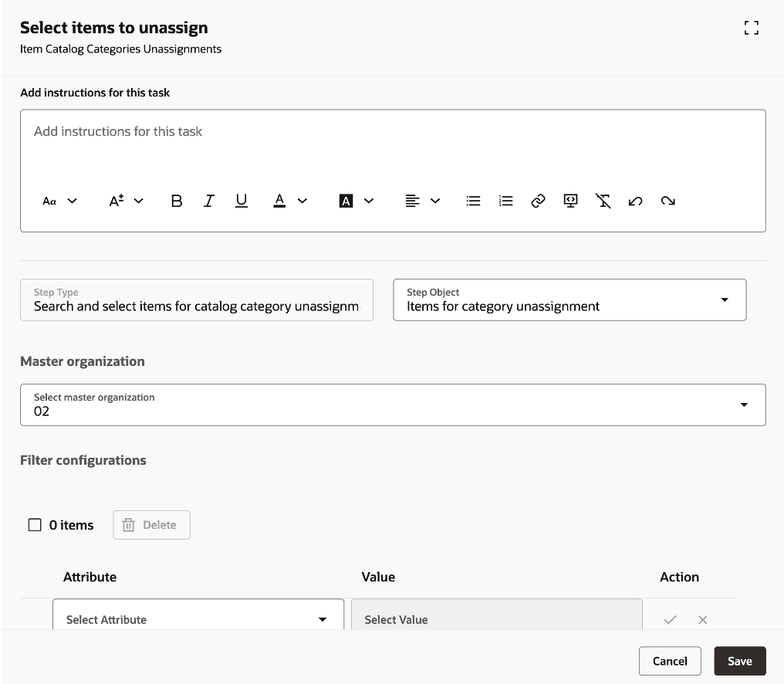This screenshot has height=684, width=784.
Task: Undo the last edit
Action: pyautogui.click(x=636, y=201)
